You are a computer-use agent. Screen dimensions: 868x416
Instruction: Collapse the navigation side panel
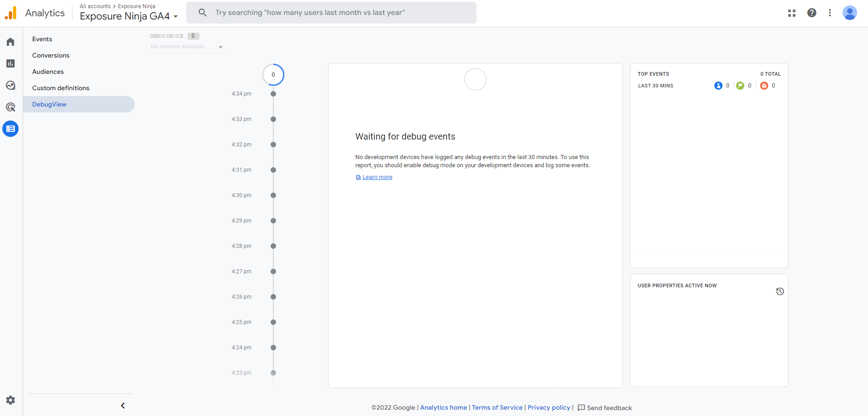point(123,406)
